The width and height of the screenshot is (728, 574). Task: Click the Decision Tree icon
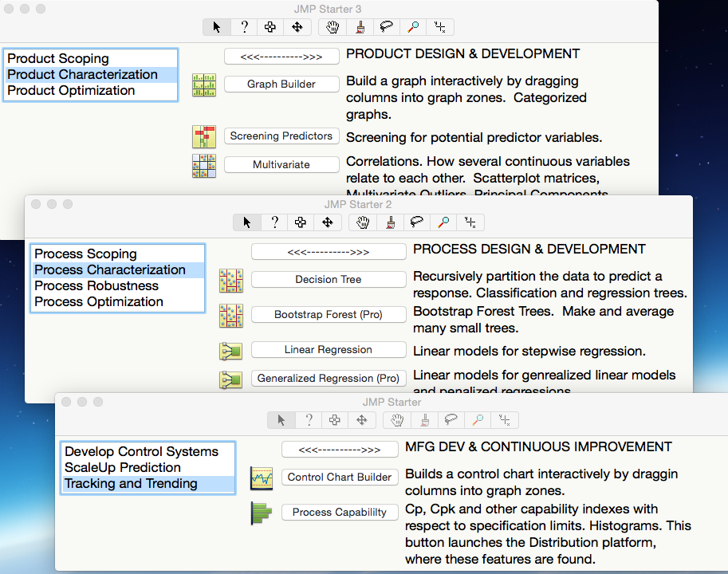(230, 281)
